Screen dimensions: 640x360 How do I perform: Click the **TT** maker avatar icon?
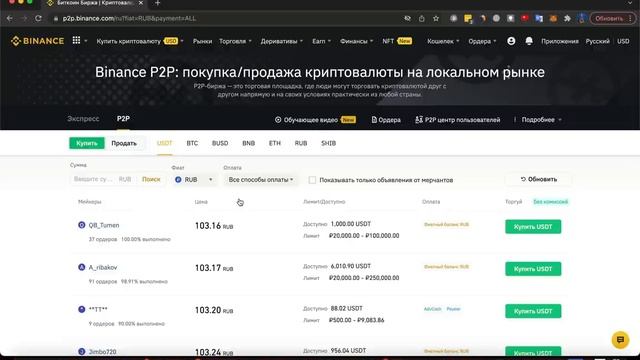pyautogui.click(x=82, y=309)
